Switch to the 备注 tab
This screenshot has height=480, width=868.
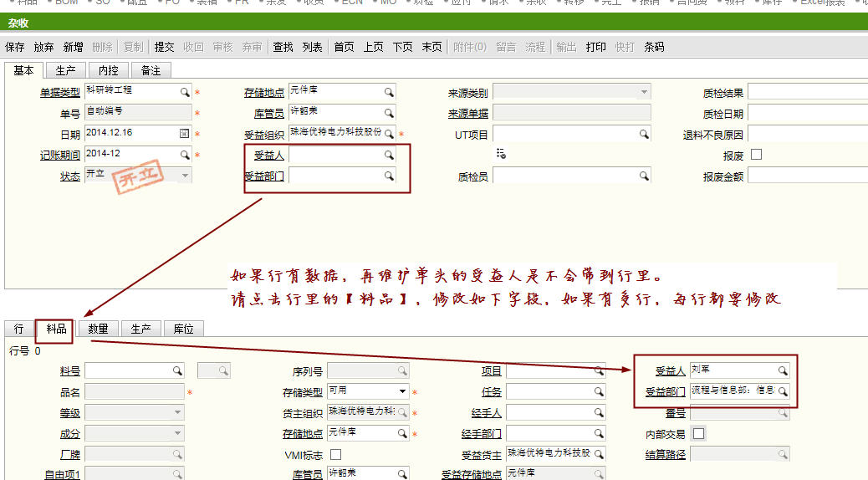coord(151,70)
